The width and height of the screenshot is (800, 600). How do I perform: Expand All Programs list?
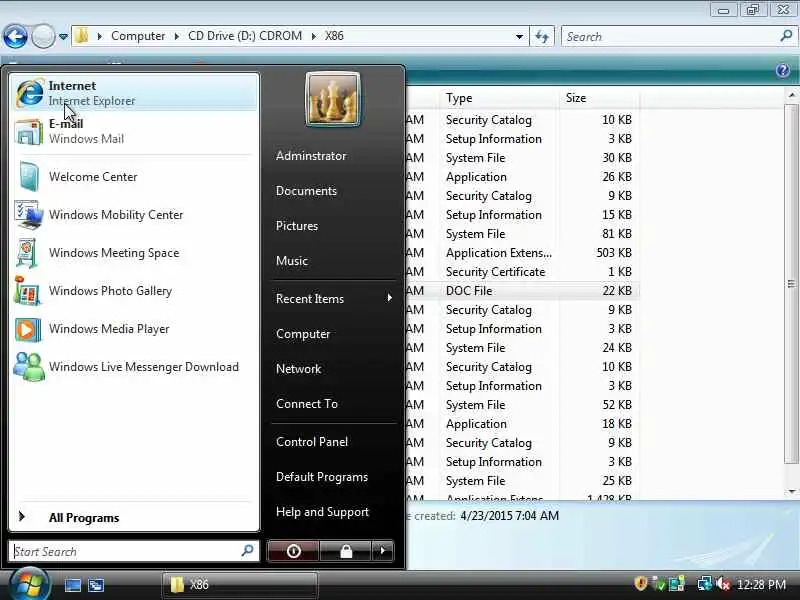135,517
